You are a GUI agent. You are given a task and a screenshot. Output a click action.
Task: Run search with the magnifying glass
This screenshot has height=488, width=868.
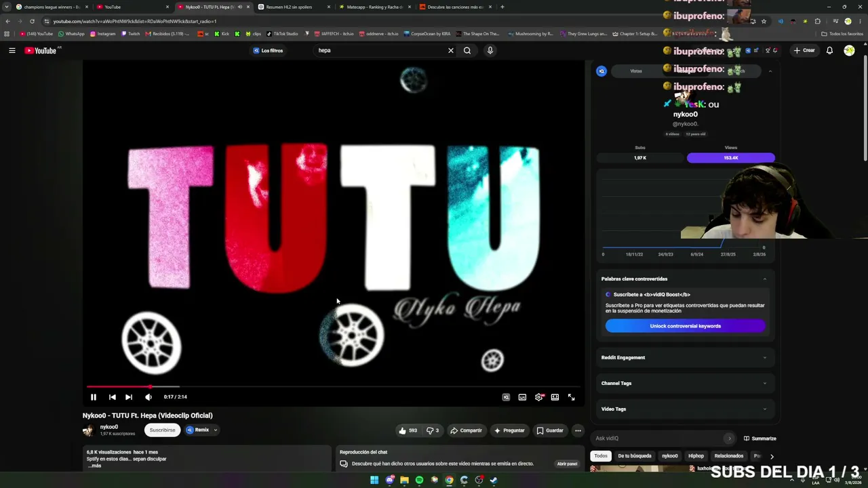467,50
